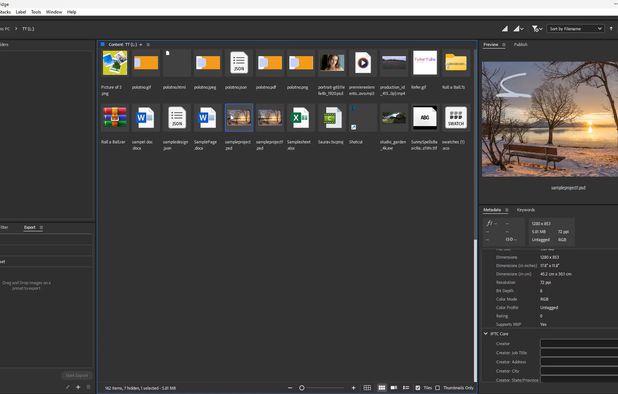The width and height of the screenshot is (618, 394).
Task: Select the polotno.gif file icon
Action: [146, 63]
